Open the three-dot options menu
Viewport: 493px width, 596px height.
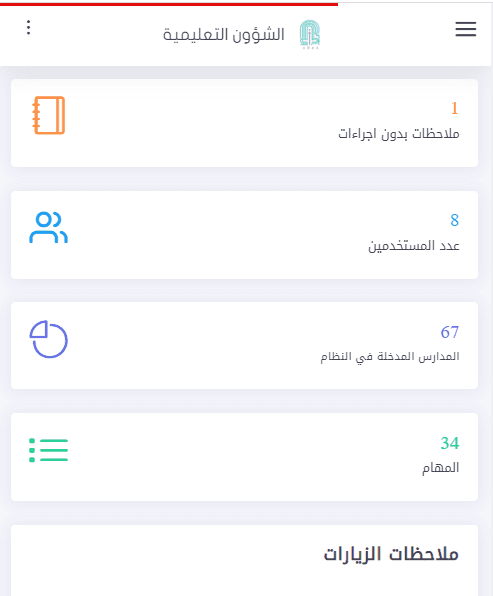[29, 28]
